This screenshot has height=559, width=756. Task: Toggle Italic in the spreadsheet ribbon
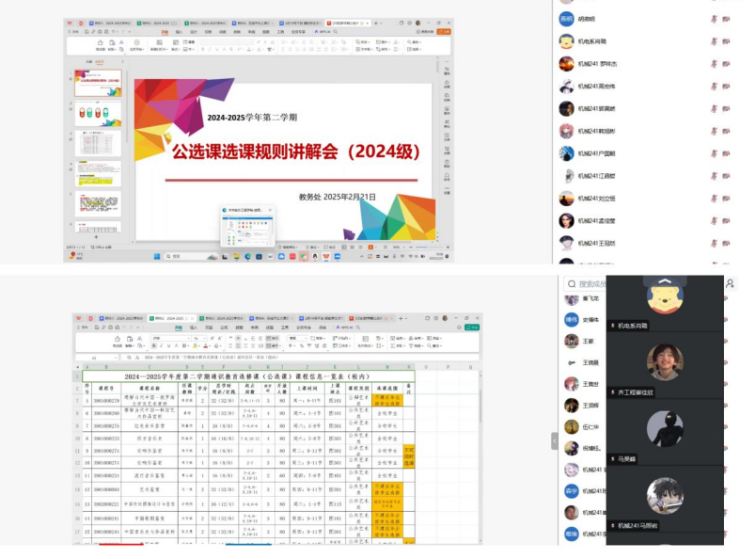[x=161, y=345]
